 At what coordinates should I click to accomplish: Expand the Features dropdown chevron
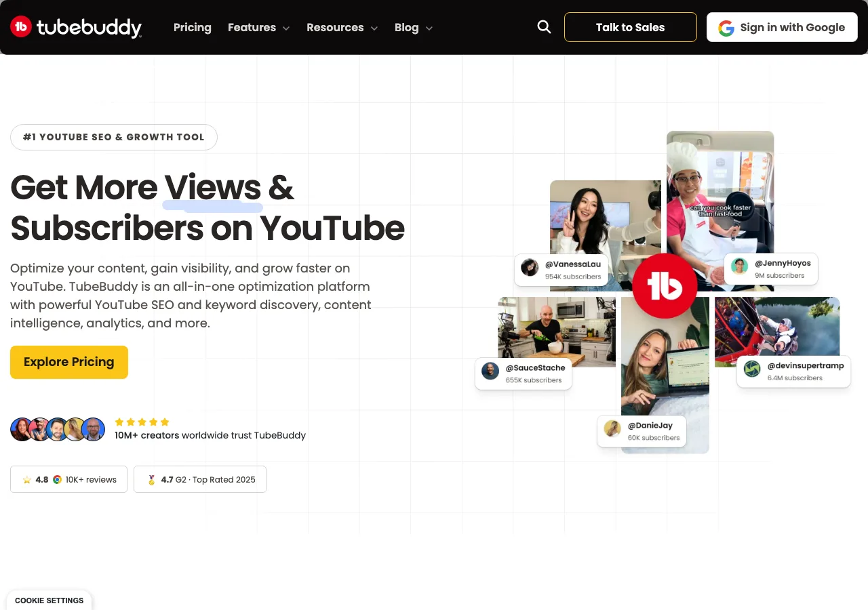coord(286,28)
